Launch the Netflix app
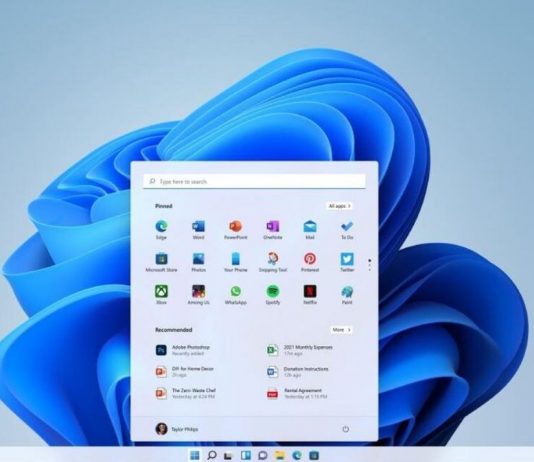534x462 pixels. tap(310, 295)
